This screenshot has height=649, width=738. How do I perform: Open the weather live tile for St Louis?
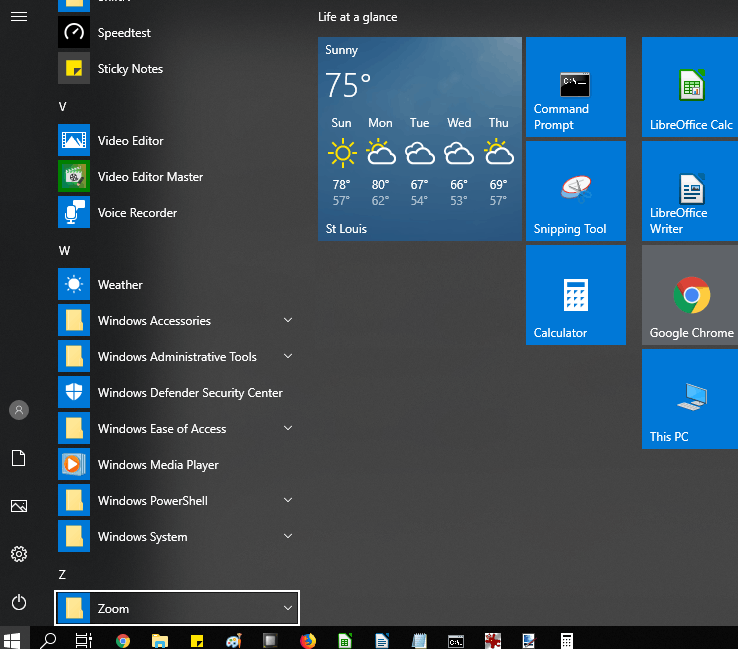[x=420, y=139]
